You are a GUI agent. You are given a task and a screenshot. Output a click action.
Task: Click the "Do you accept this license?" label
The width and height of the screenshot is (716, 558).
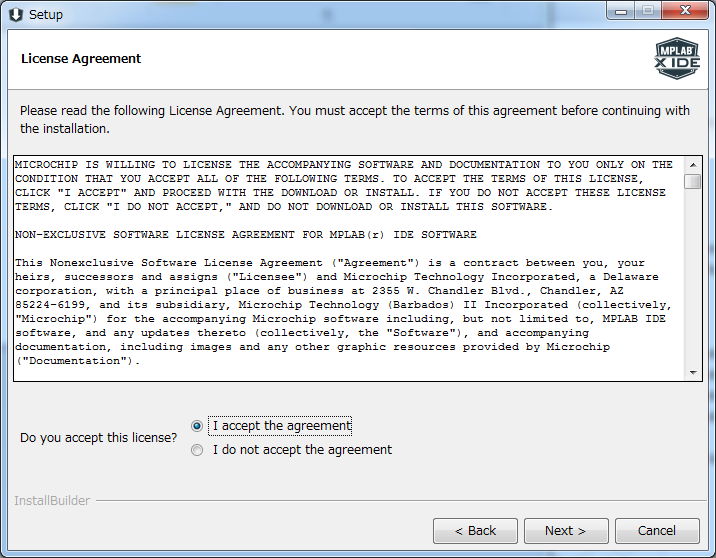[99, 438]
